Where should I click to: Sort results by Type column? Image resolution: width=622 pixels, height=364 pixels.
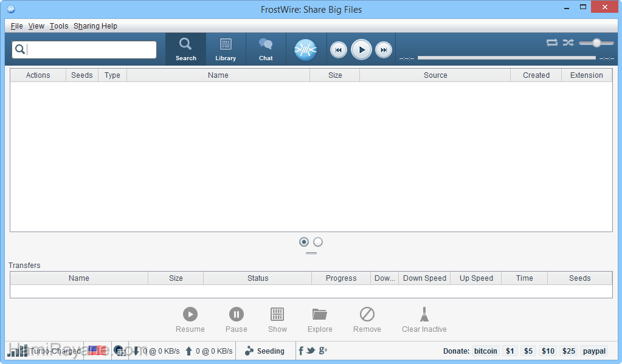(112, 75)
